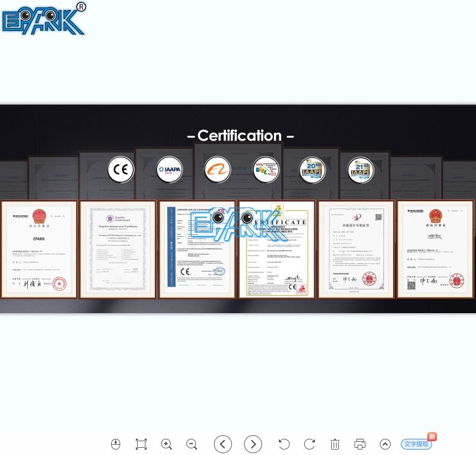Click the IAAPA circular badge
Image resolution: width=476 pixels, height=455 pixels.
(x=169, y=170)
